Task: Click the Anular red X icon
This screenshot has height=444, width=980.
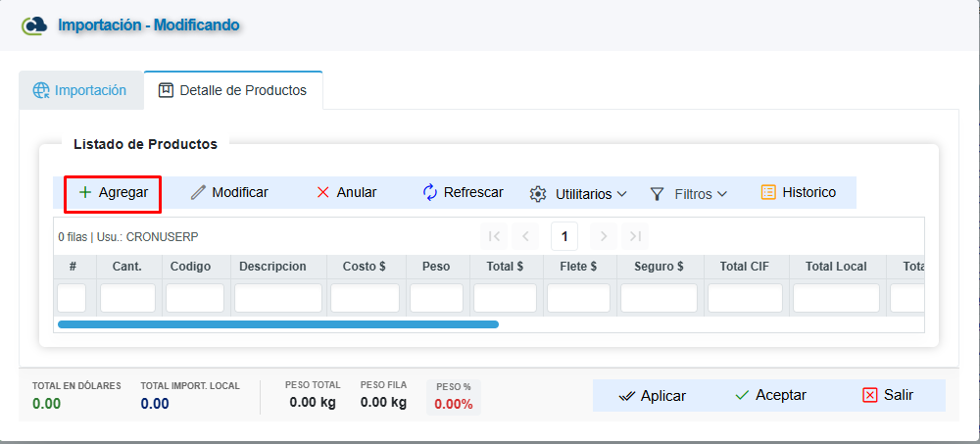Action: [x=323, y=193]
